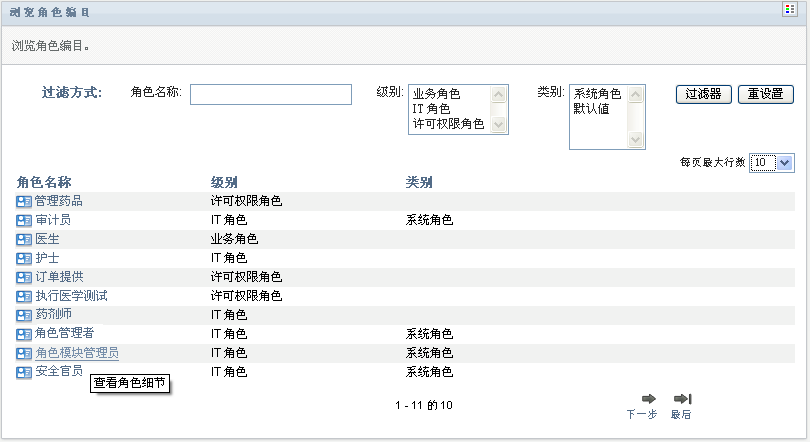
Task: Go to next page arrow icon
Action: pos(648,399)
